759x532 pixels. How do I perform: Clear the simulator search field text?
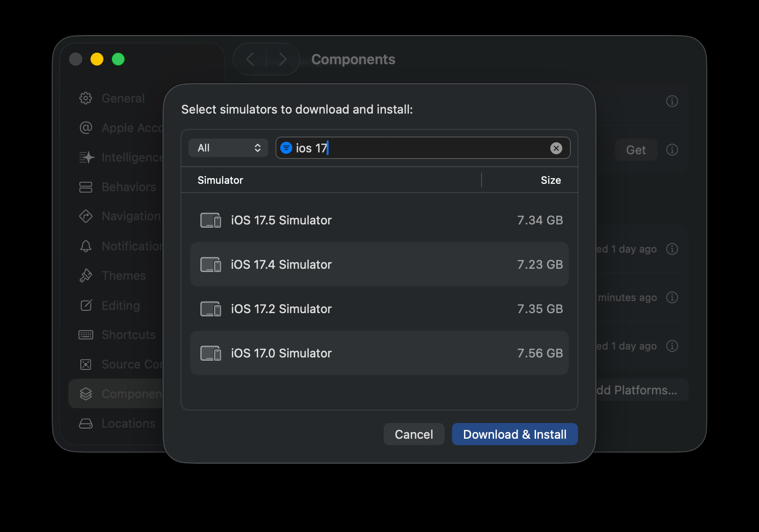pos(556,148)
